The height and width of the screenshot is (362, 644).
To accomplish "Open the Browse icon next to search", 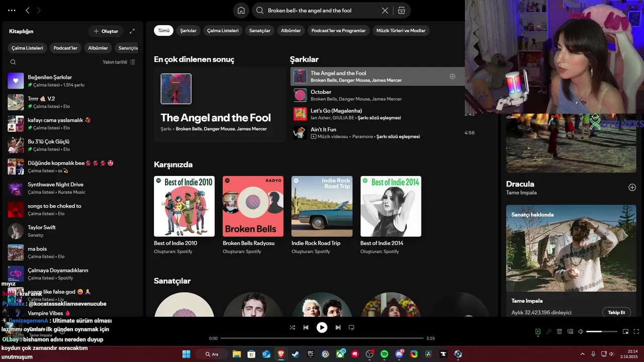I will coord(401,11).
